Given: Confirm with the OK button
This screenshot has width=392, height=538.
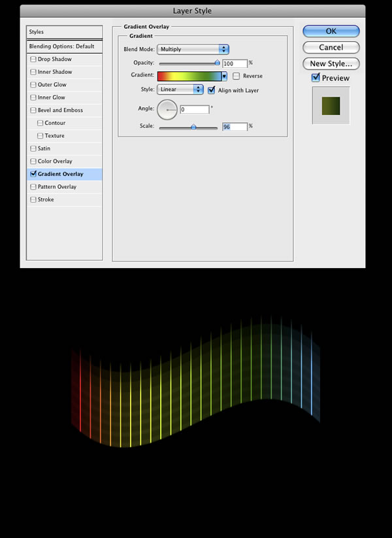Looking at the screenshot, I should (331, 31).
